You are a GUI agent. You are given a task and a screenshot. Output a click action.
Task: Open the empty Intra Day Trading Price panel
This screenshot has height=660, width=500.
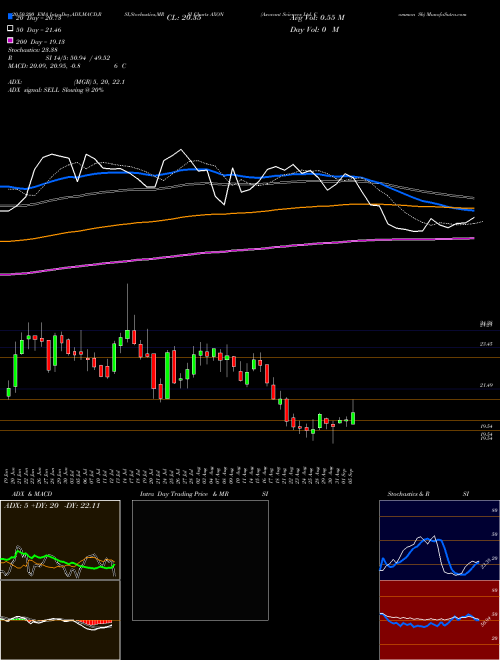pos(200,560)
